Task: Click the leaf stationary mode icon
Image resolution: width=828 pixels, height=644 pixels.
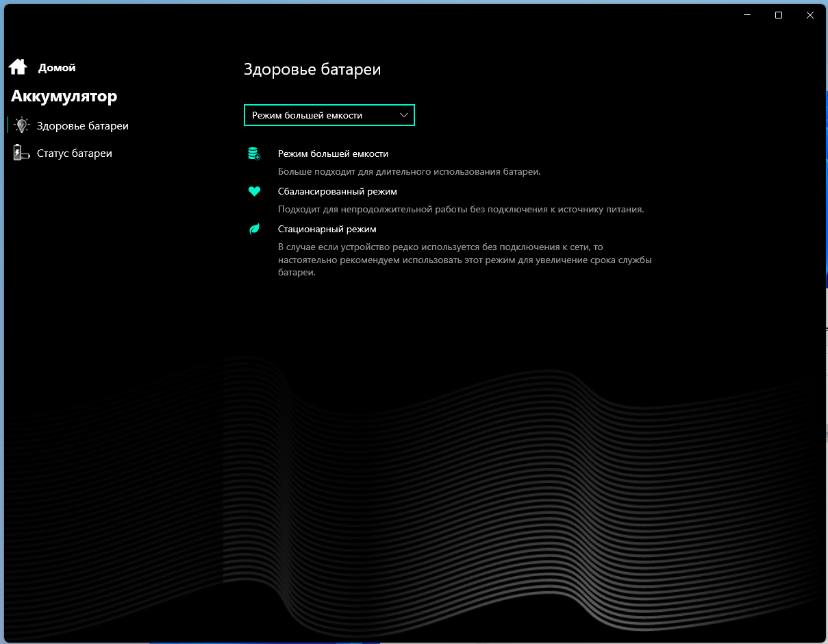Action: pos(254,230)
